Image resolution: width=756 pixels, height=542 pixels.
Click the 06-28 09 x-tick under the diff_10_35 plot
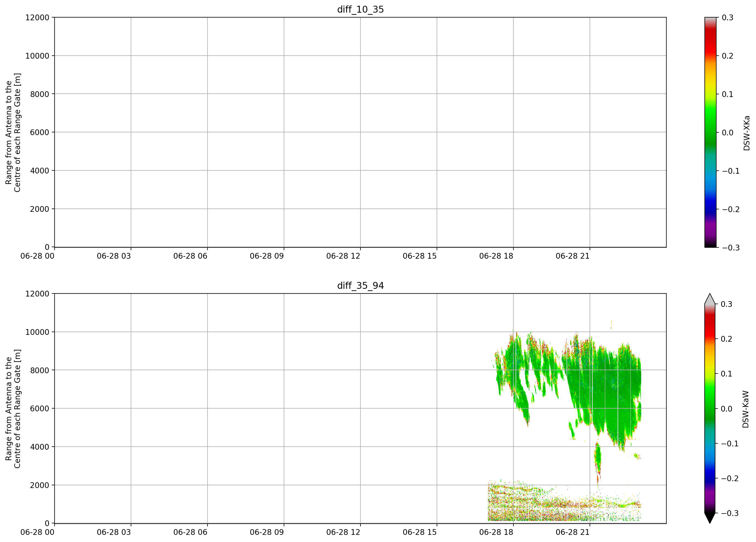(x=267, y=256)
